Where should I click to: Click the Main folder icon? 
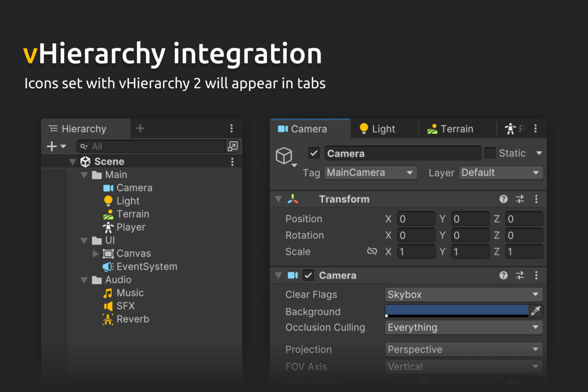97,175
